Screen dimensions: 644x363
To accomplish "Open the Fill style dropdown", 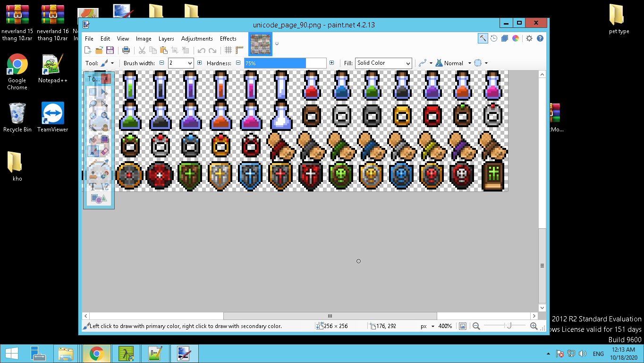I will click(383, 63).
